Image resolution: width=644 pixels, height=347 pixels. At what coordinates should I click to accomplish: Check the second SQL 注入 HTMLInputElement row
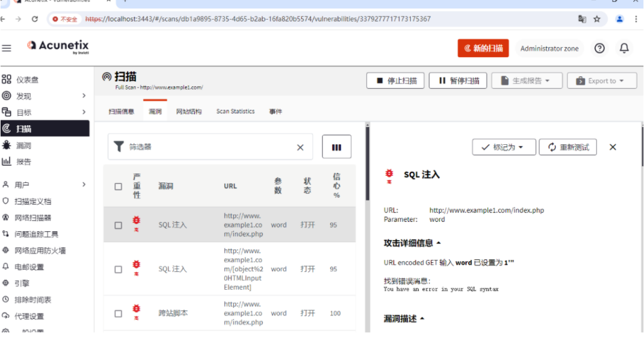pos(118,269)
